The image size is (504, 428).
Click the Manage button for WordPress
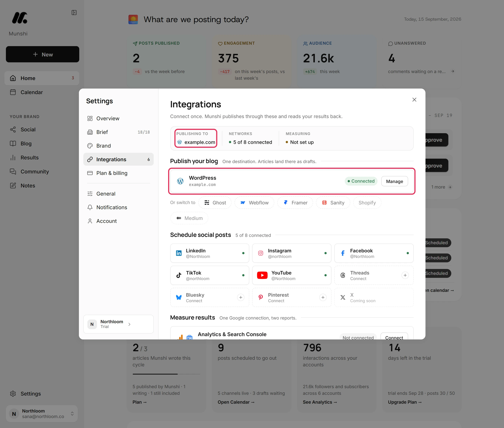pos(394,181)
